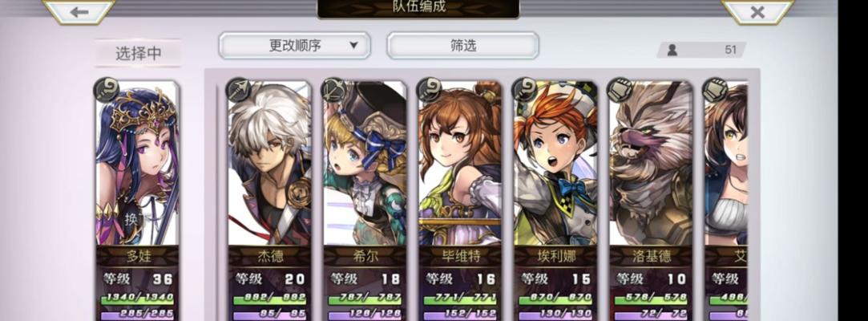Click the 选择中 label
The width and height of the screenshot is (868, 321).
[x=139, y=53]
